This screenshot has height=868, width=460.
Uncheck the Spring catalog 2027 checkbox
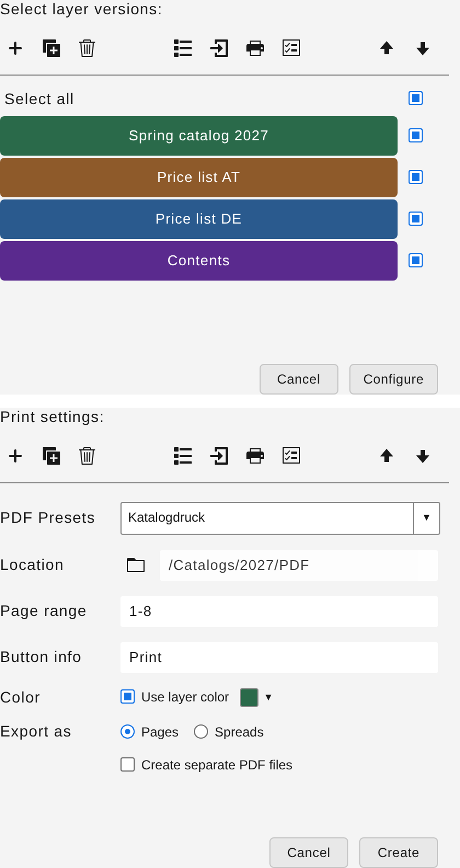(x=416, y=135)
